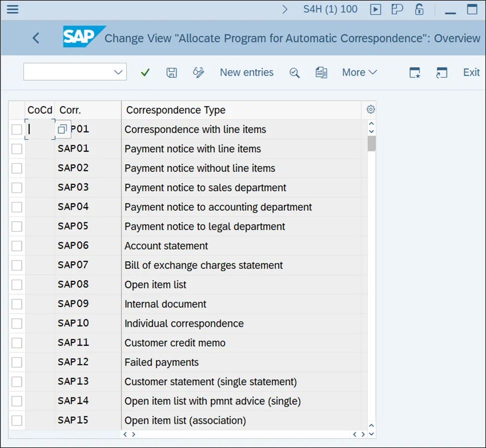Open the command field dropdown arrow
The width and height of the screenshot is (486, 448).
[x=118, y=72]
